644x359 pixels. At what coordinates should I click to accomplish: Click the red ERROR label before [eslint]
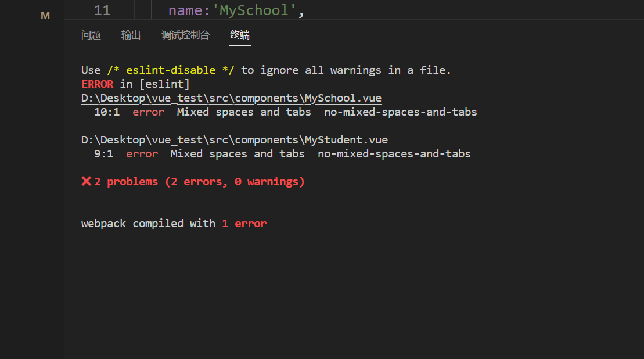point(97,84)
